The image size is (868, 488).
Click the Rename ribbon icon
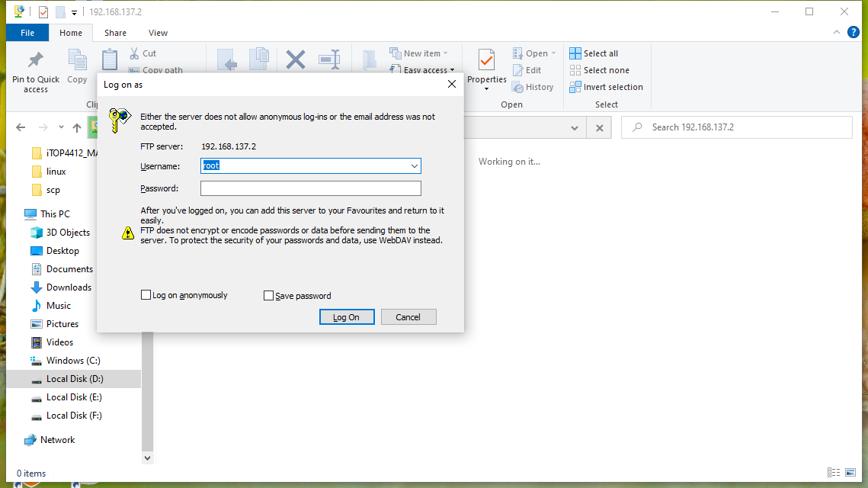pos(329,59)
